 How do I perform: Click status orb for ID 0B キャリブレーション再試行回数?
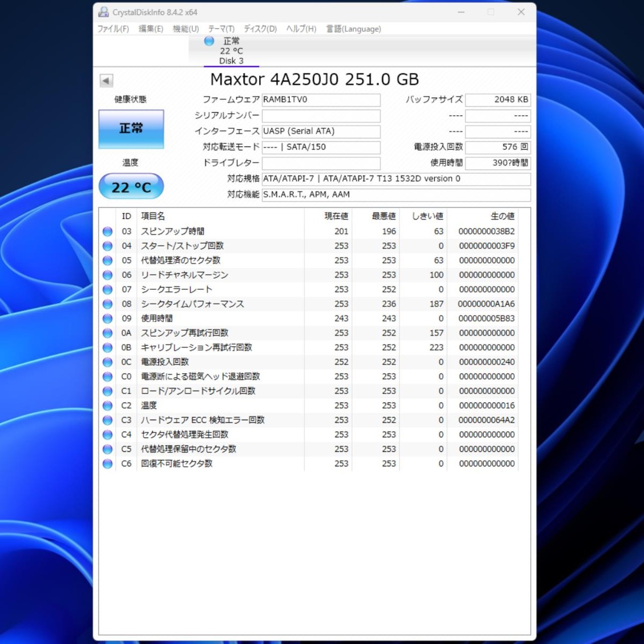[108, 348]
